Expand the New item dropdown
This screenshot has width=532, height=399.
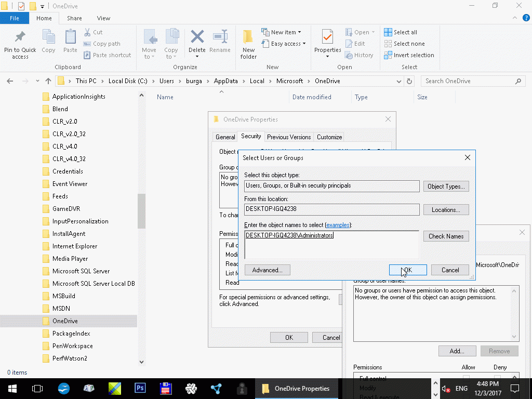pyautogui.click(x=299, y=32)
